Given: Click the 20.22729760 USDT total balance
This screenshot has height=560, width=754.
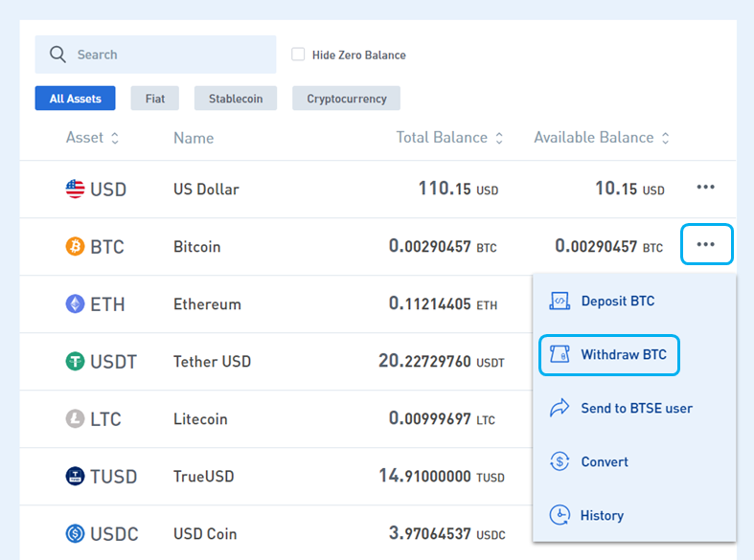Looking at the screenshot, I should click(x=442, y=361).
